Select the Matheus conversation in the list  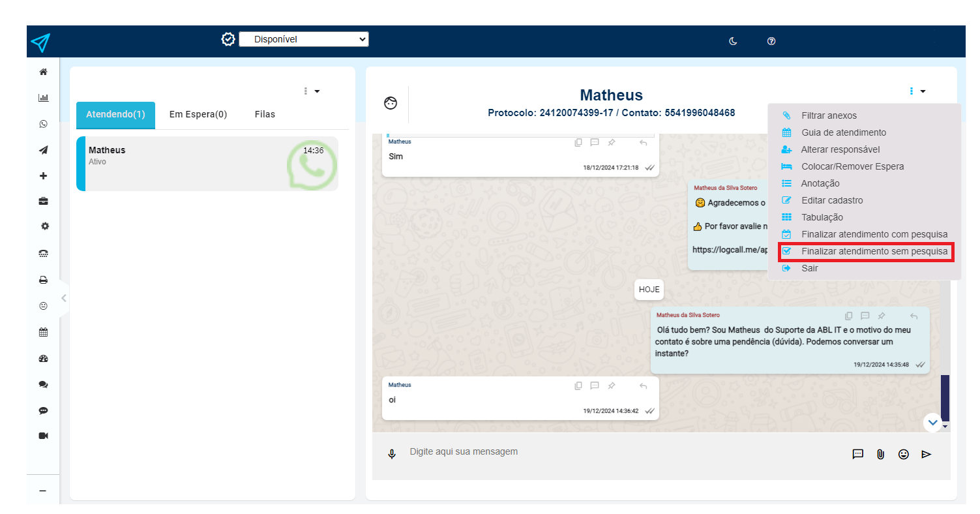coord(207,164)
